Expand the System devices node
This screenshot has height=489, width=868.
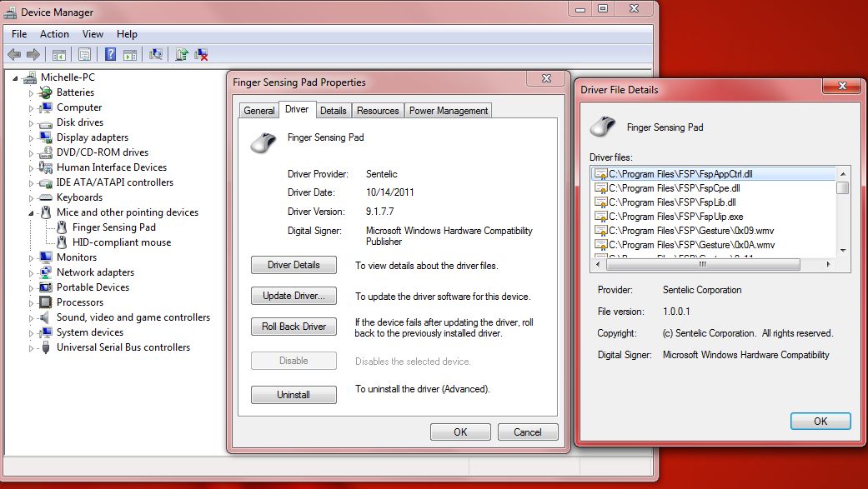coord(31,333)
